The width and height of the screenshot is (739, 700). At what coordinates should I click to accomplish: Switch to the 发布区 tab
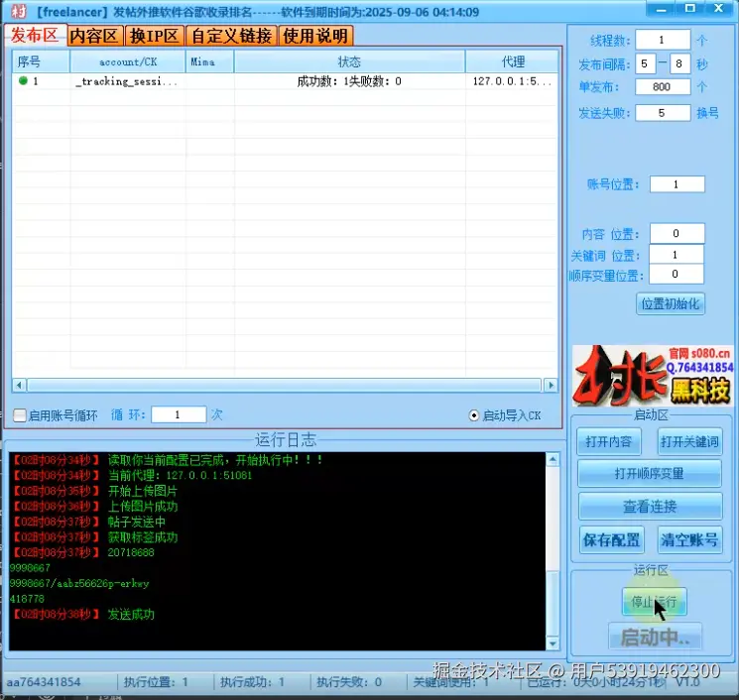(34, 36)
